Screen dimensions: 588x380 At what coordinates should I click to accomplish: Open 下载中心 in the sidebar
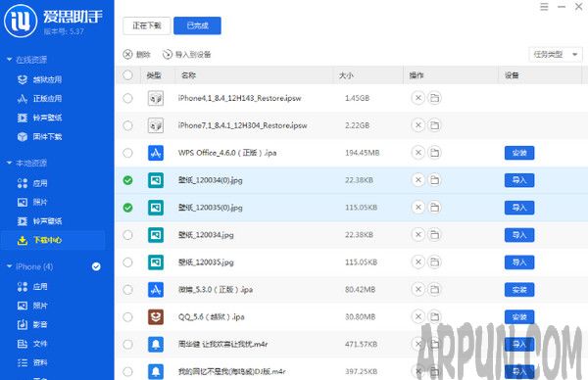(x=39, y=240)
